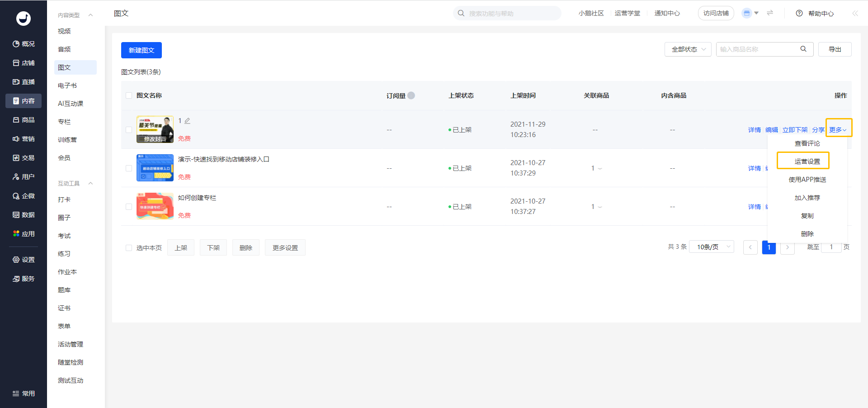Viewport: 868px width, 408px height.
Task: Click the subscription count info icon
Action: click(411, 95)
